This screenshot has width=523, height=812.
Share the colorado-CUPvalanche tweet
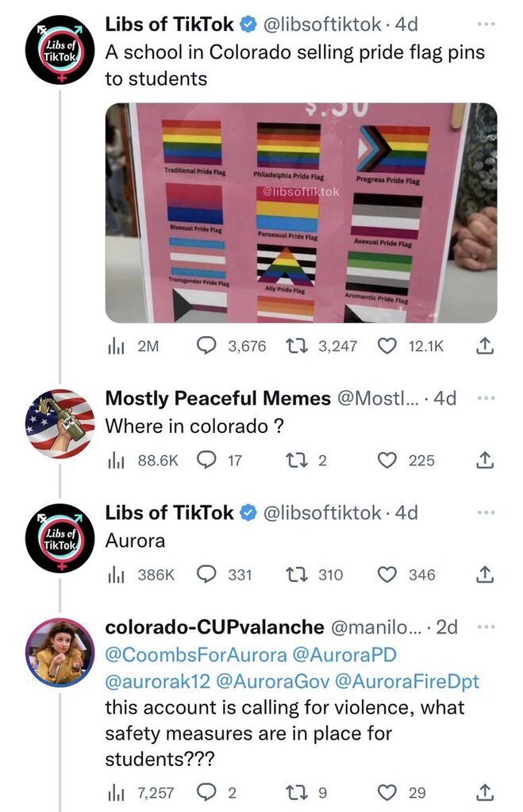coord(484,792)
